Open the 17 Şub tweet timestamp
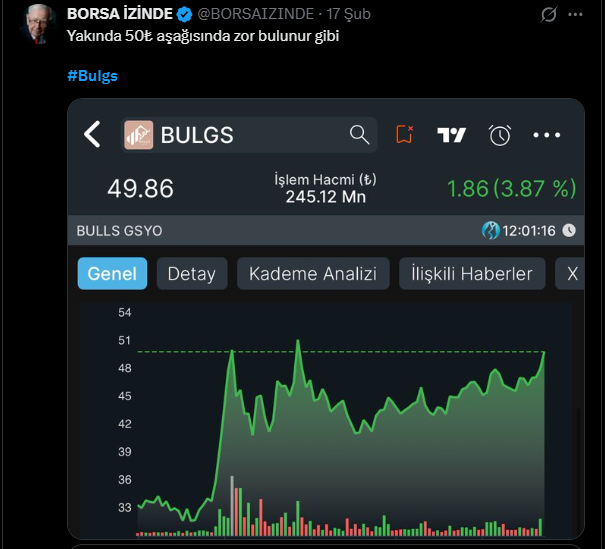Viewport: 605px width, 549px height. 348,14
